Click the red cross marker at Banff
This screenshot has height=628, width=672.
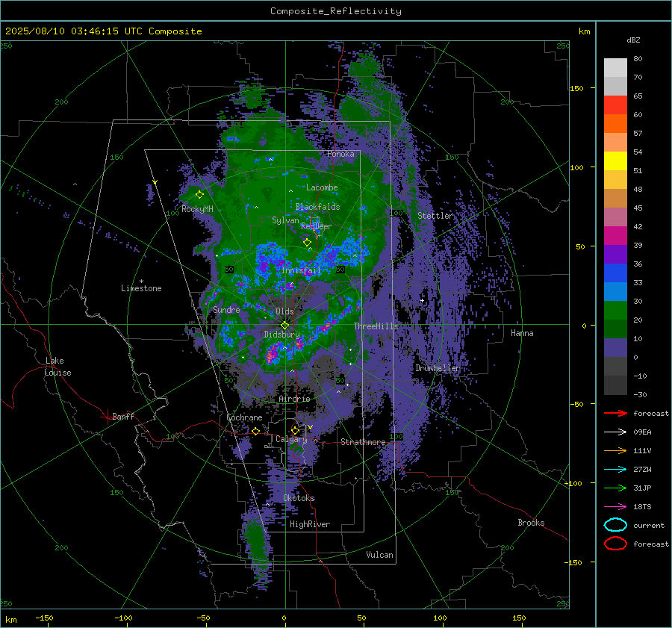107,417
